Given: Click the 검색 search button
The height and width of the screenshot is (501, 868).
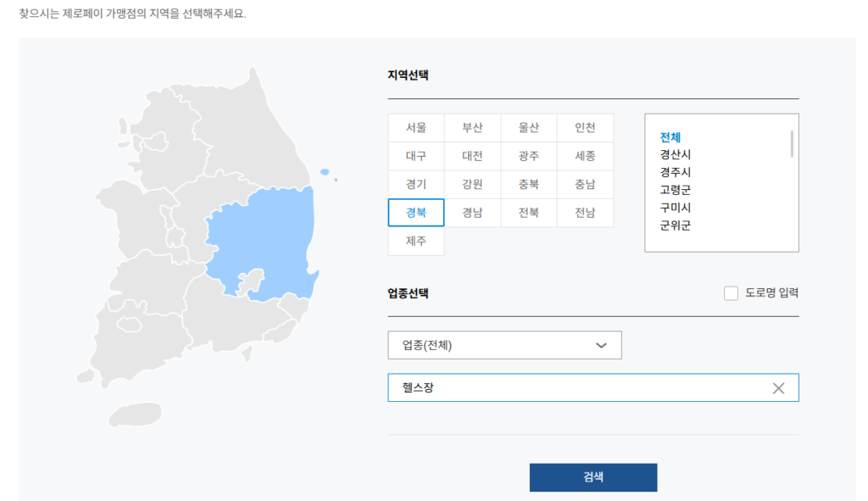Looking at the screenshot, I should click(x=593, y=477).
